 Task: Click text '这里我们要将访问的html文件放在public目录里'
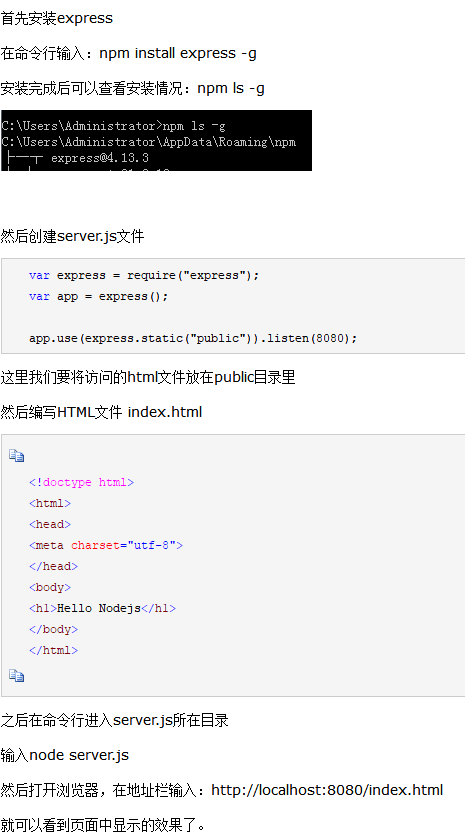point(148,377)
